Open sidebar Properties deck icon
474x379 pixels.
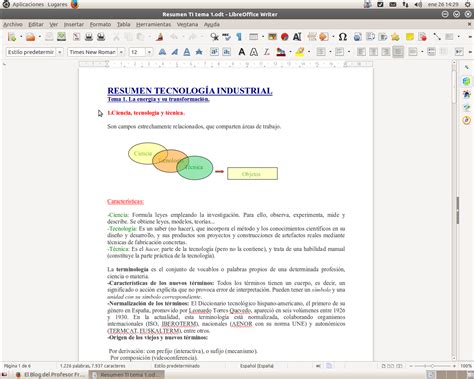(x=466, y=81)
